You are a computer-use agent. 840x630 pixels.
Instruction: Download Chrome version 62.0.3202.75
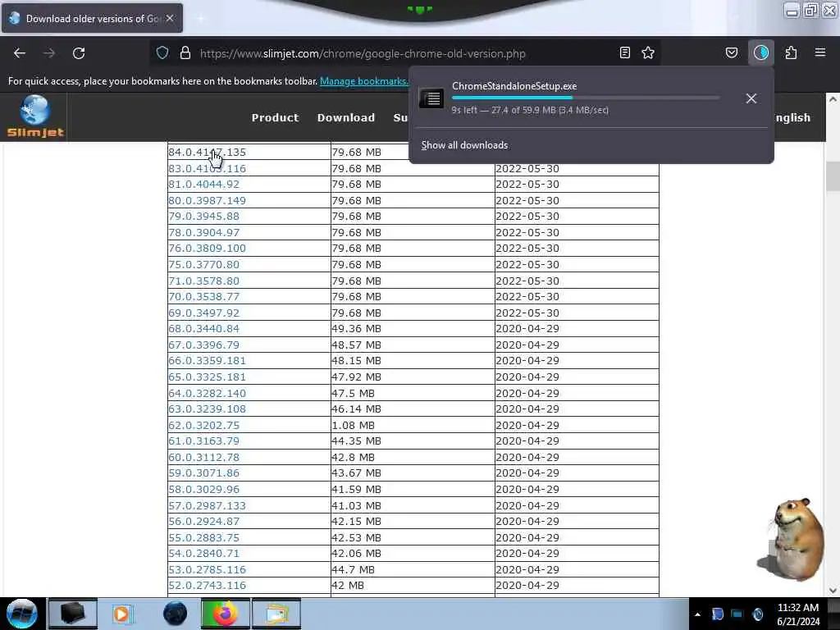(x=203, y=426)
